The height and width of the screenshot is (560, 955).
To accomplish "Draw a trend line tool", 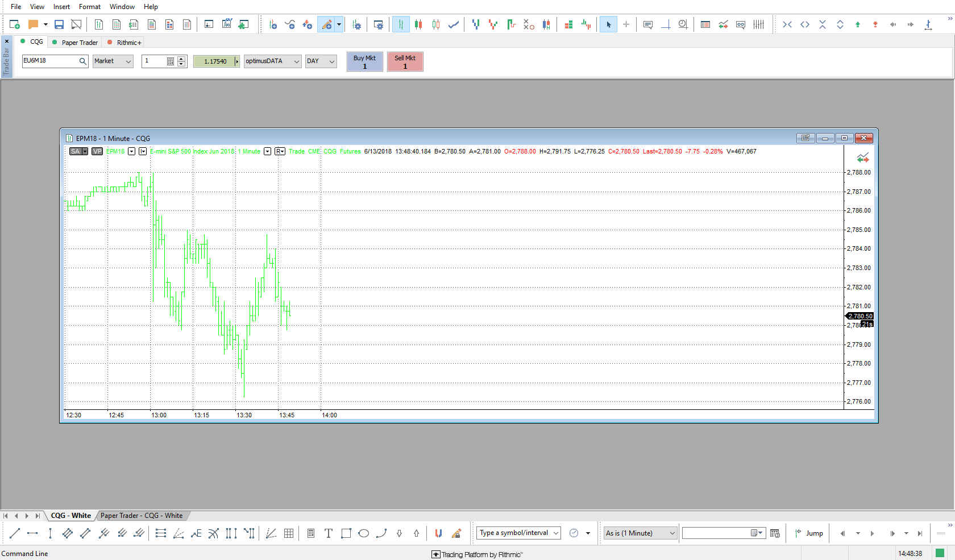I will [15, 533].
